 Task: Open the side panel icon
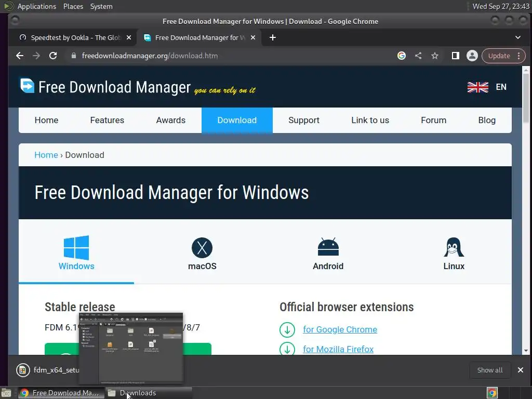(x=455, y=56)
